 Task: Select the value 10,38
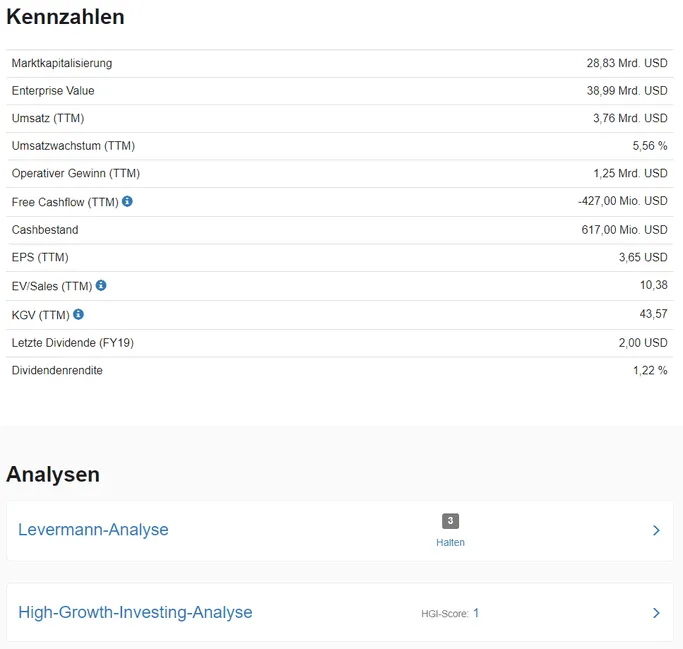(x=654, y=285)
